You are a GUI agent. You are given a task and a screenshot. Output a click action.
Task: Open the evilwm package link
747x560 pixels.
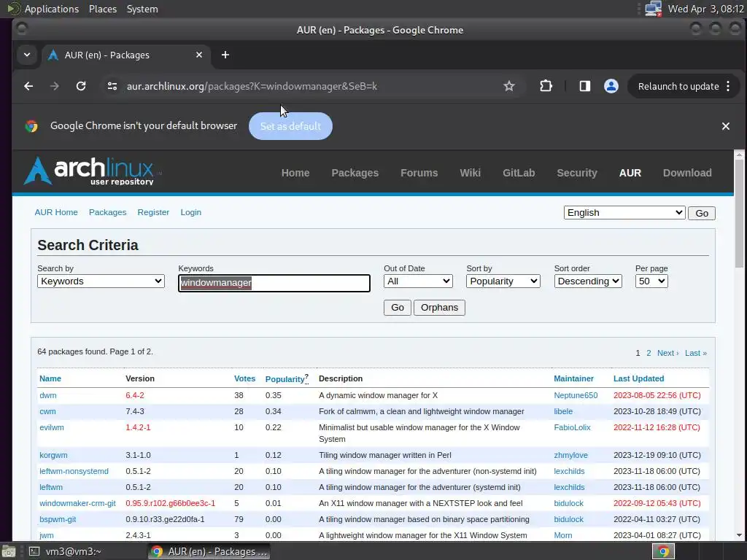52,427
